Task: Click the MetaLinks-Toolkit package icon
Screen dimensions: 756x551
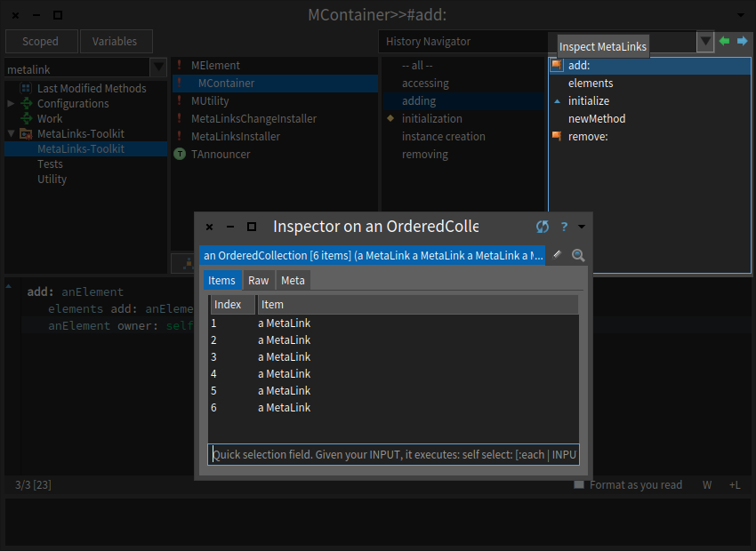Action: pos(26,133)
